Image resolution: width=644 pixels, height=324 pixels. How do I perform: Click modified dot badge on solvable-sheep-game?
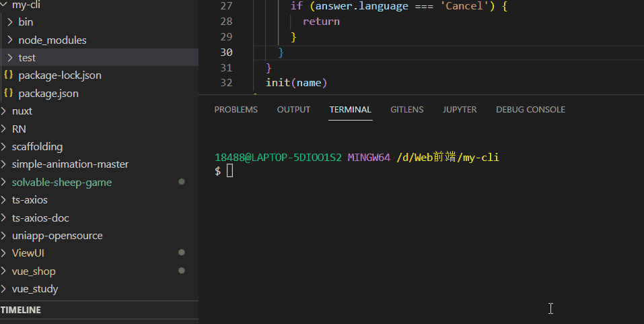pos(182,181)
